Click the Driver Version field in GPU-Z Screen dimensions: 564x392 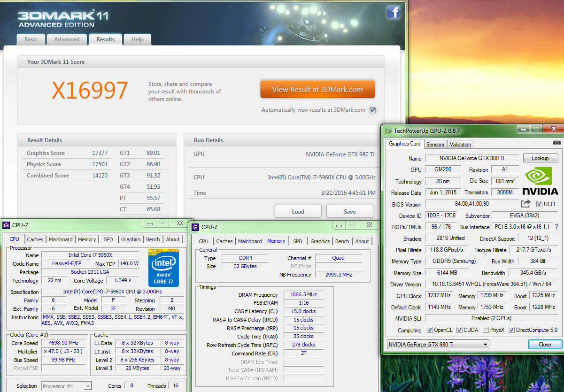click(x=492, y=284)
